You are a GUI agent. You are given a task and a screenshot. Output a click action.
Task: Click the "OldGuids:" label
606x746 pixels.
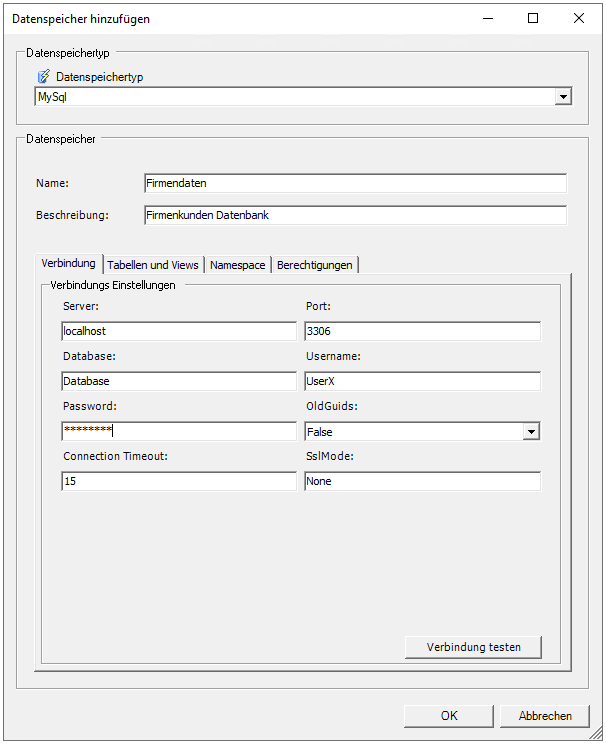(332, 406)
